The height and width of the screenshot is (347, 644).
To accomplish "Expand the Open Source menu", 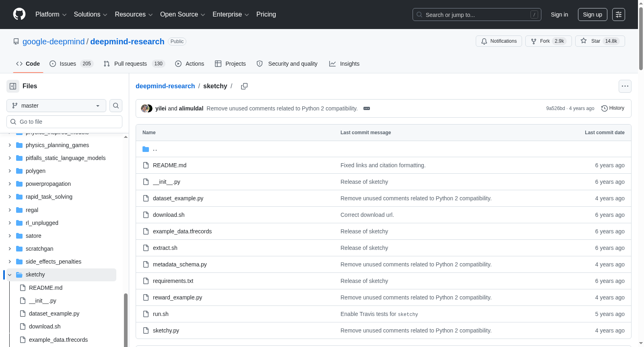I will 183,15.
